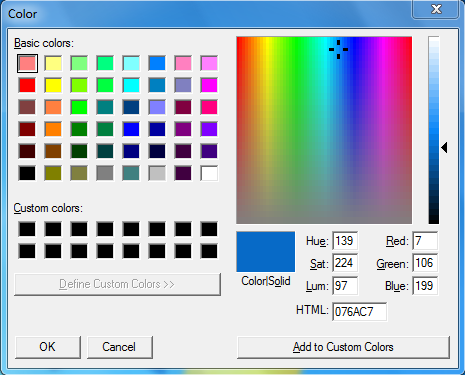Image resolution: width=465 pixels, height=375 pixels.
Task: Select the pure red basic color swatch
Action: point(27,85)
